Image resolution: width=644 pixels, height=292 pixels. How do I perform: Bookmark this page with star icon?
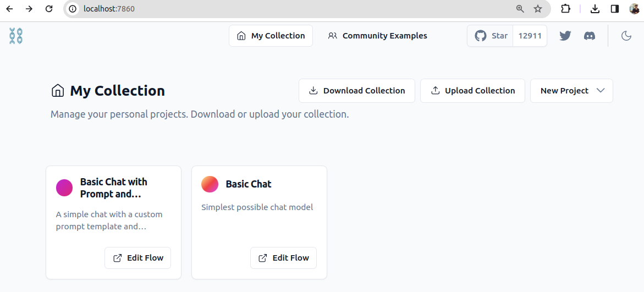(x=538, y=9)
